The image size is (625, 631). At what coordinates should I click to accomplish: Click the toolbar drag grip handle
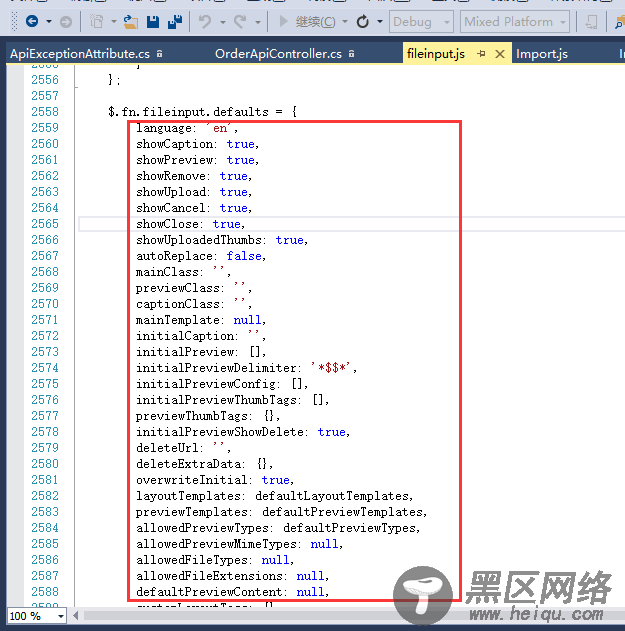14,21
